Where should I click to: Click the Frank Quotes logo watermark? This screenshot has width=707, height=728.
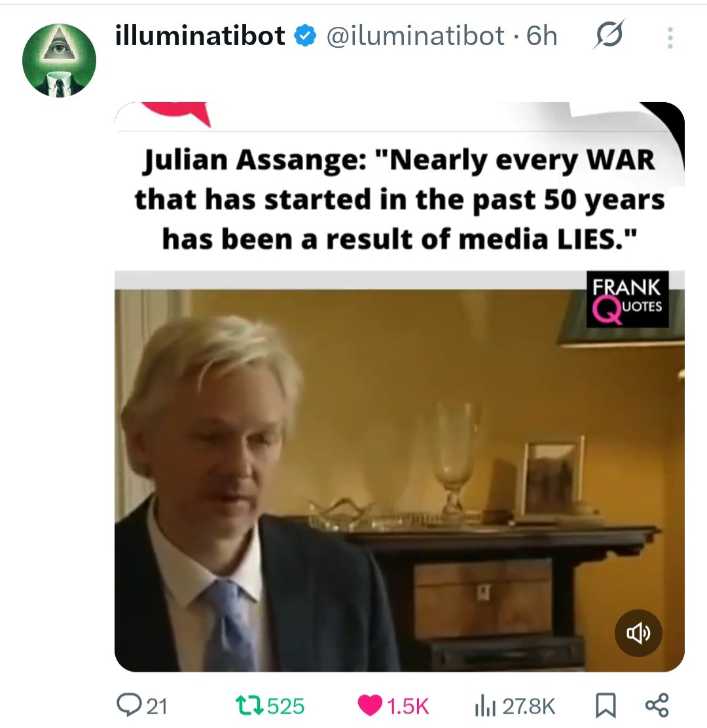point(627,299)
